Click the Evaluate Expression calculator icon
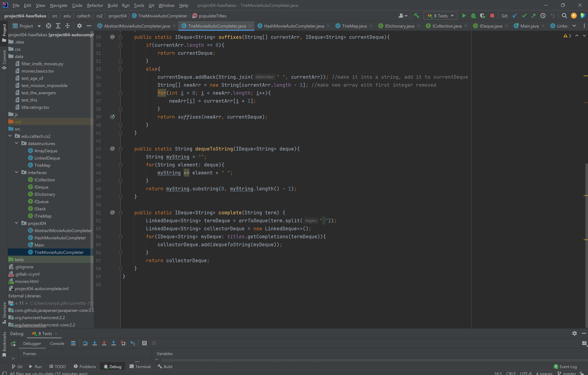Screen dimensions: 588x375 click(144, 343)
